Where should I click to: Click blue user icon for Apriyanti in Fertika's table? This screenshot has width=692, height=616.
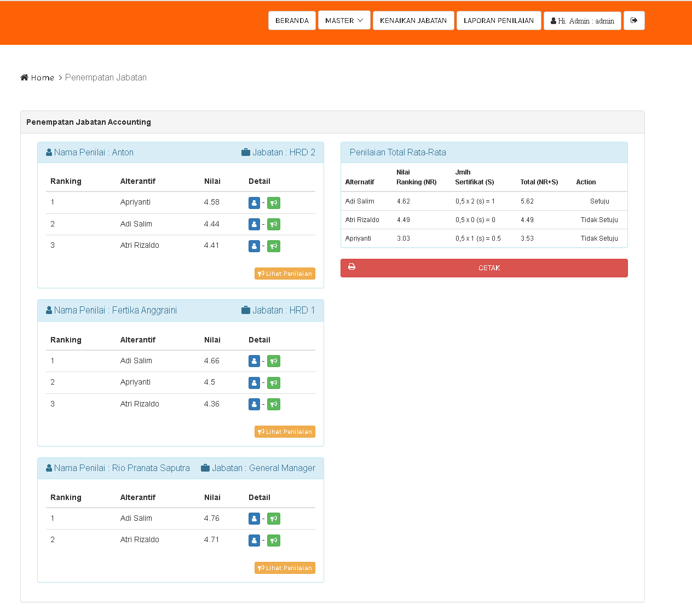[x=254, y=383]
